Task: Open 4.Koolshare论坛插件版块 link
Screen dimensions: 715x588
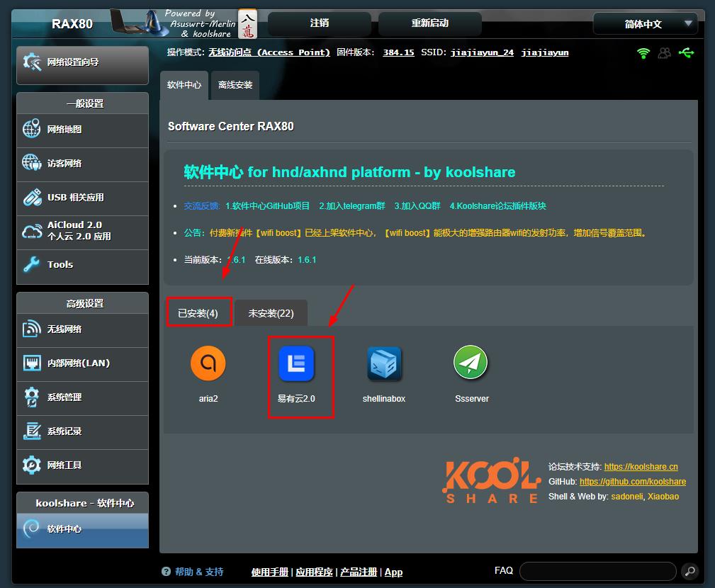Action: pyautogui.click(x=498, y=206)
